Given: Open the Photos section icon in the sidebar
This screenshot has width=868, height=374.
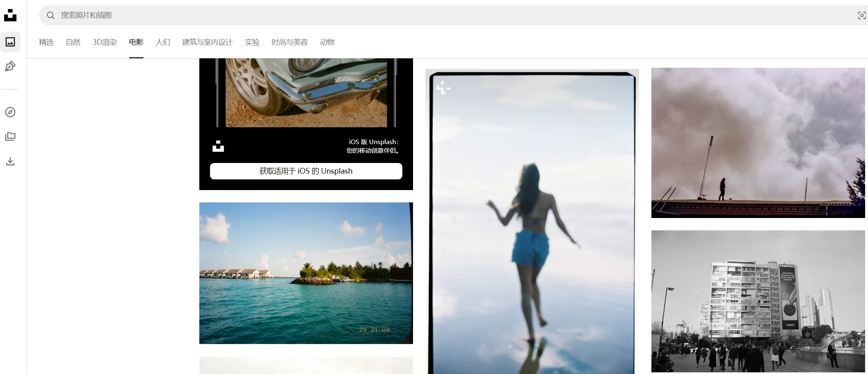Looking at the screenshot, I should click(10, 42).
